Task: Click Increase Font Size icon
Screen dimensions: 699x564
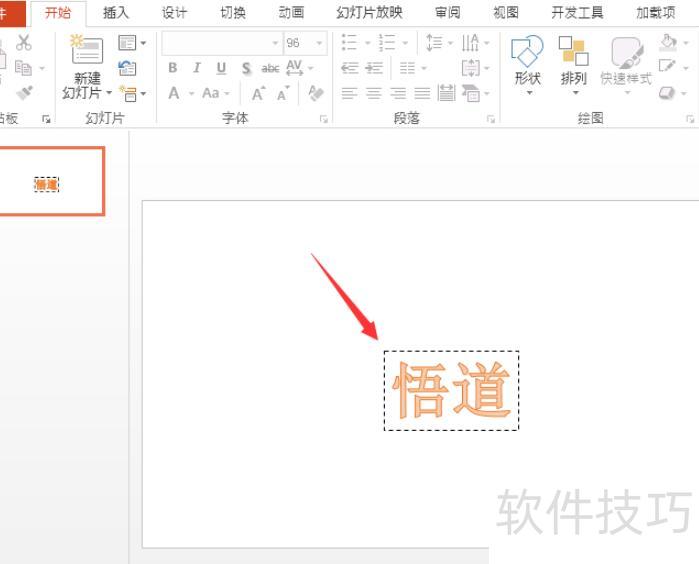Action: pyautogui.click(x=258, y=93)
